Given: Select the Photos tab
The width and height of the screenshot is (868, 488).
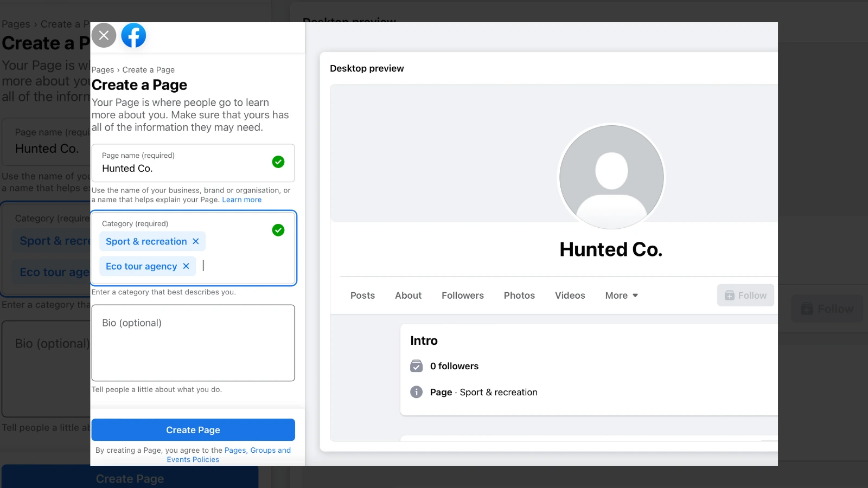Looking at the screenshot, I should 519,296.
